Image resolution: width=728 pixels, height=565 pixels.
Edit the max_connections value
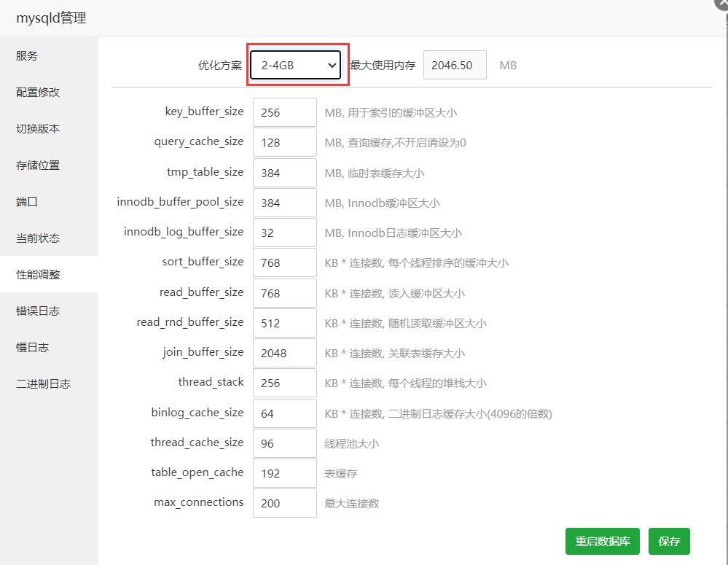point(284,502)
